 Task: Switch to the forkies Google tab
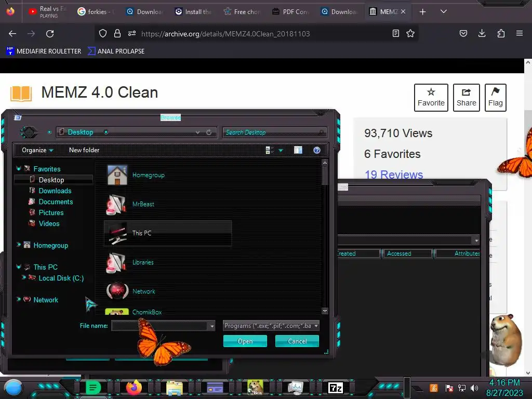[x=95, y=11]
